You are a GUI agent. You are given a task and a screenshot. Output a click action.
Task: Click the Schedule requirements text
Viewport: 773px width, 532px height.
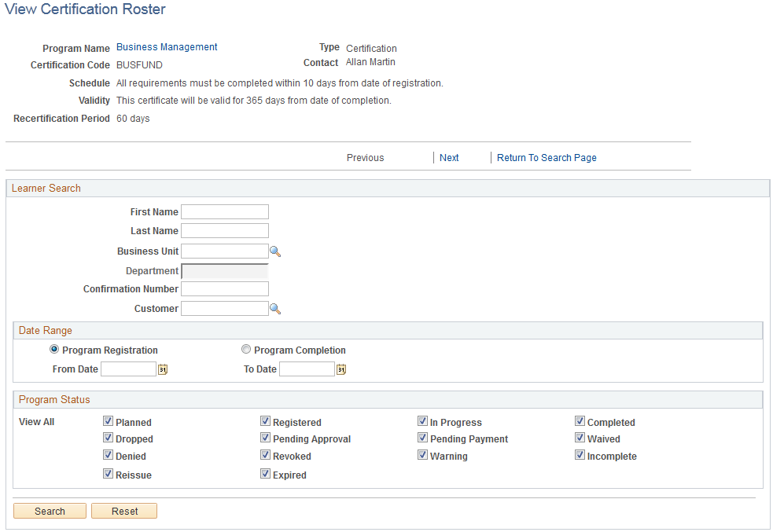click(279, 83)
